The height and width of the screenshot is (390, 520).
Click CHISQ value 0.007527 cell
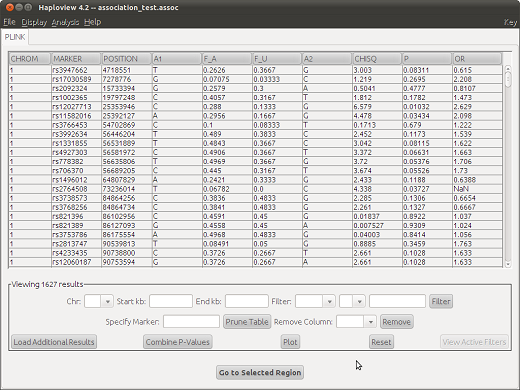(377, 226)
